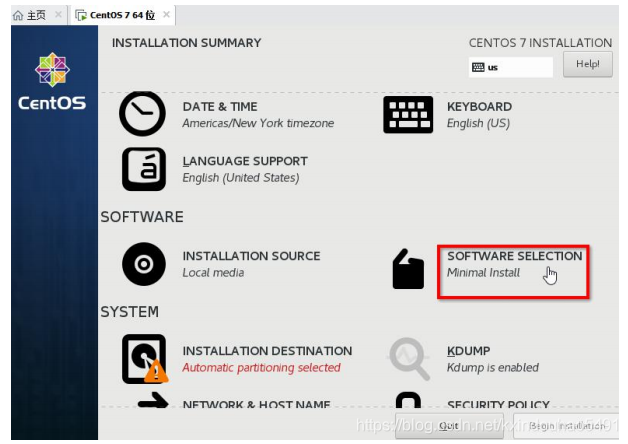This screenshot has width=628, height=444.
Task: Open INSTALLATION SOURCE label
Action: point(252,256)
